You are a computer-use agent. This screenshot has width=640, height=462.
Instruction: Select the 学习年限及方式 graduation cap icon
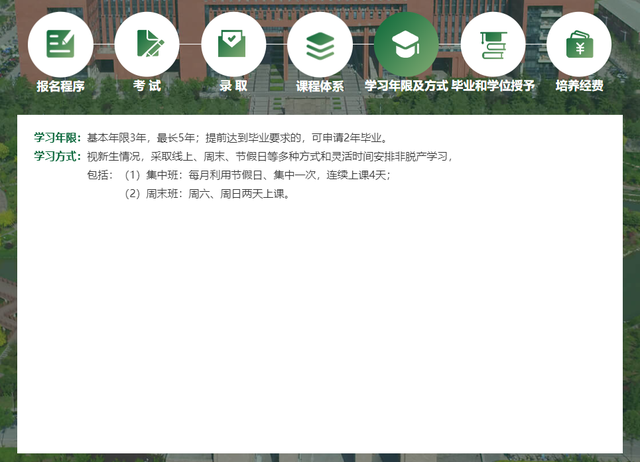pyautogui.click(x=407, y=44)
